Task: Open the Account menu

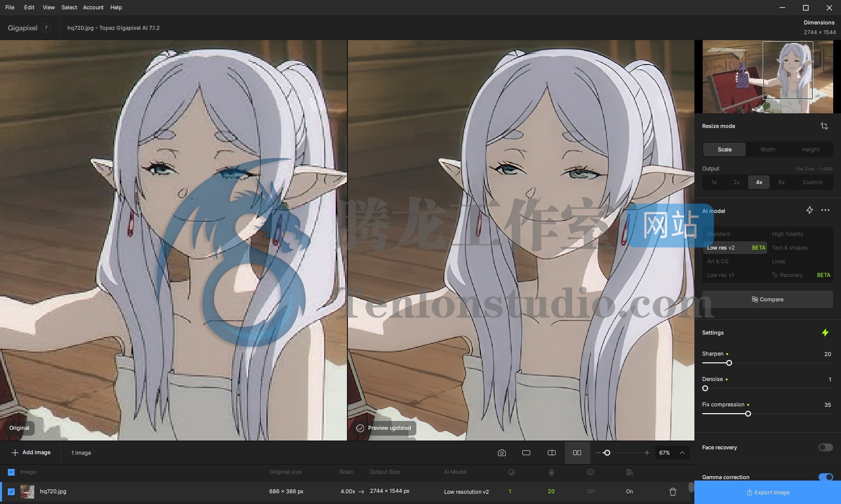Action: (x=93, y=7)
